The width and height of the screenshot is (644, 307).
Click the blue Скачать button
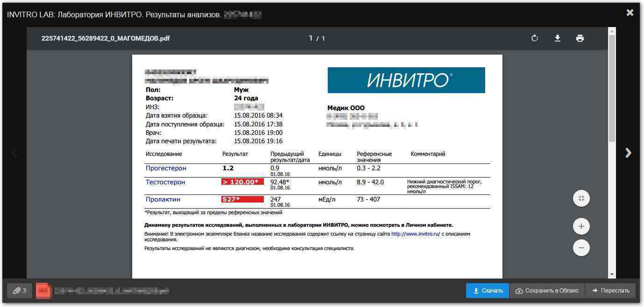487,291
